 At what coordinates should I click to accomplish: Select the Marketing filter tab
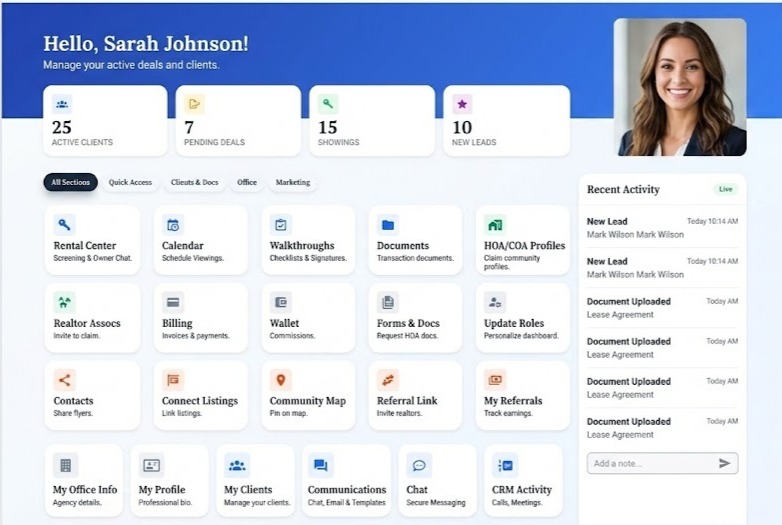293,182
